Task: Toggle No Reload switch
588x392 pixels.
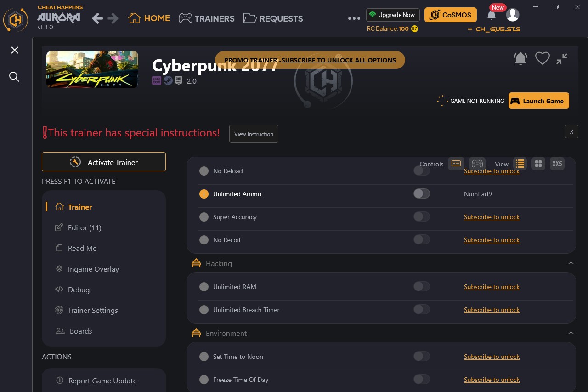Action: click(422, 171)
